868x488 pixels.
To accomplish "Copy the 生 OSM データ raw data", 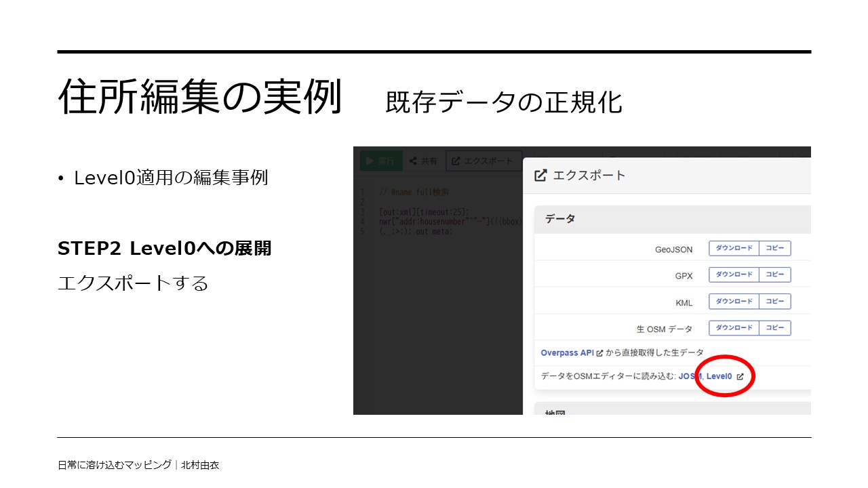I will 775,327.
